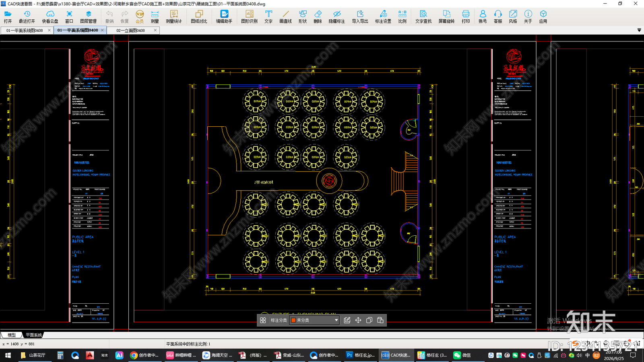Open the AutoCAD icon in taskbar
644x362 pixels.
click(90, 355)
